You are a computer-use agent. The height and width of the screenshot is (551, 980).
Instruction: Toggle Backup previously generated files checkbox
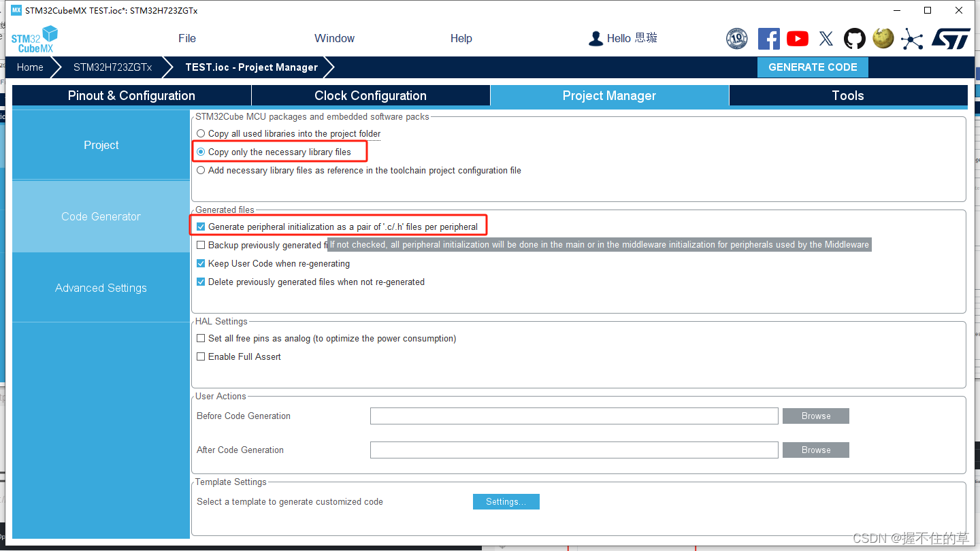tap(201, 245)
